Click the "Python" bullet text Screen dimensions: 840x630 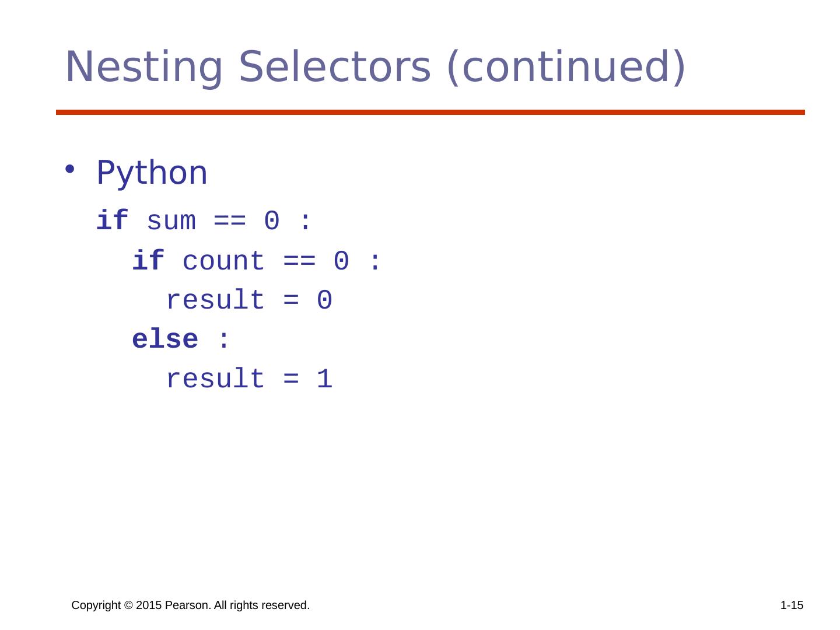tap(152, 173)
